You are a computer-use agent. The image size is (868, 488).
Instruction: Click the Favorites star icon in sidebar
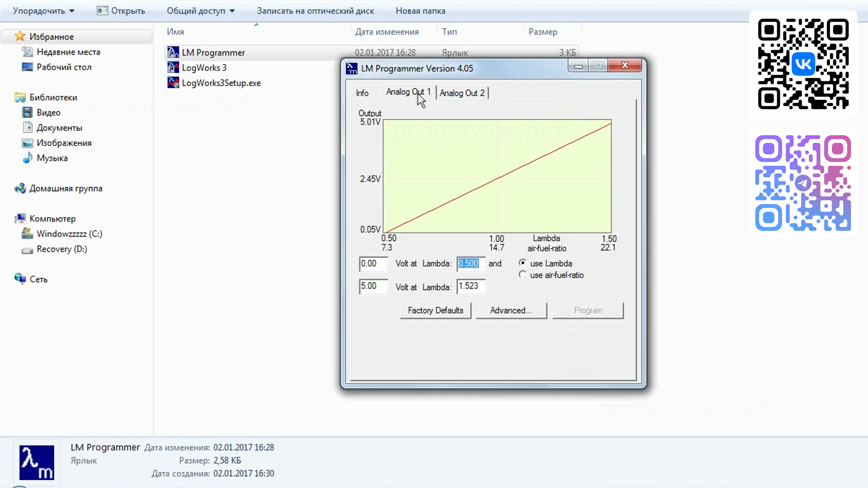tap(20, 36)
